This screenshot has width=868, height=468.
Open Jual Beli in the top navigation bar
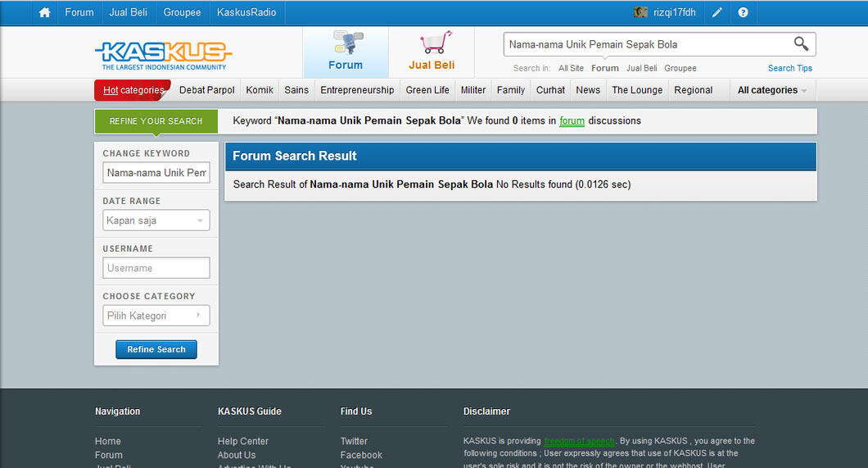click(128, 12)
